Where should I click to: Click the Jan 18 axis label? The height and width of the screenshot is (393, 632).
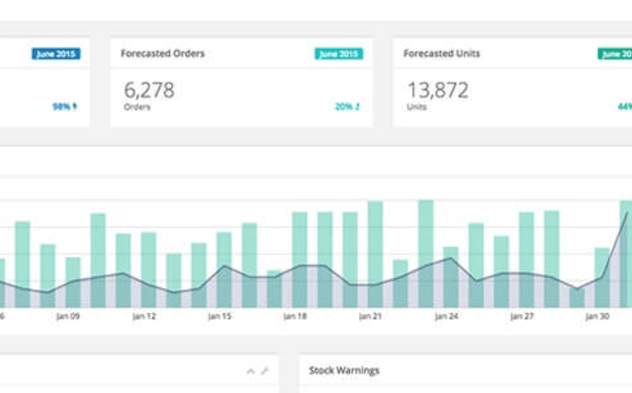[x=295, y=316]
